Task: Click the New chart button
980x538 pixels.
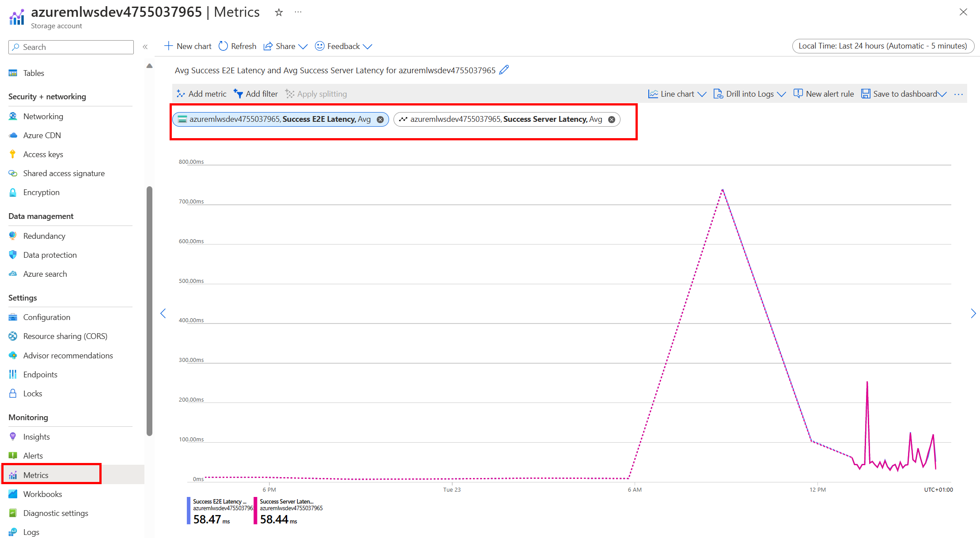Action: pos(188,46)
